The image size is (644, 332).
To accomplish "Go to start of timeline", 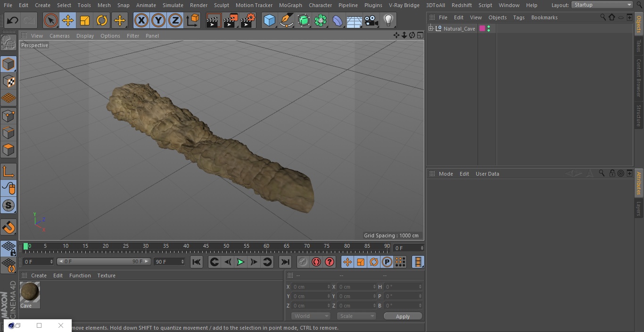I will [197, 262].
